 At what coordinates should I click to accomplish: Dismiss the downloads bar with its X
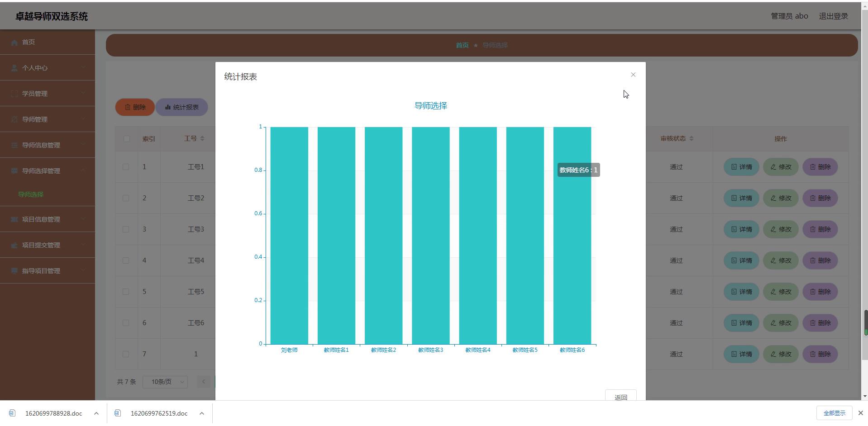click(860, 413)
